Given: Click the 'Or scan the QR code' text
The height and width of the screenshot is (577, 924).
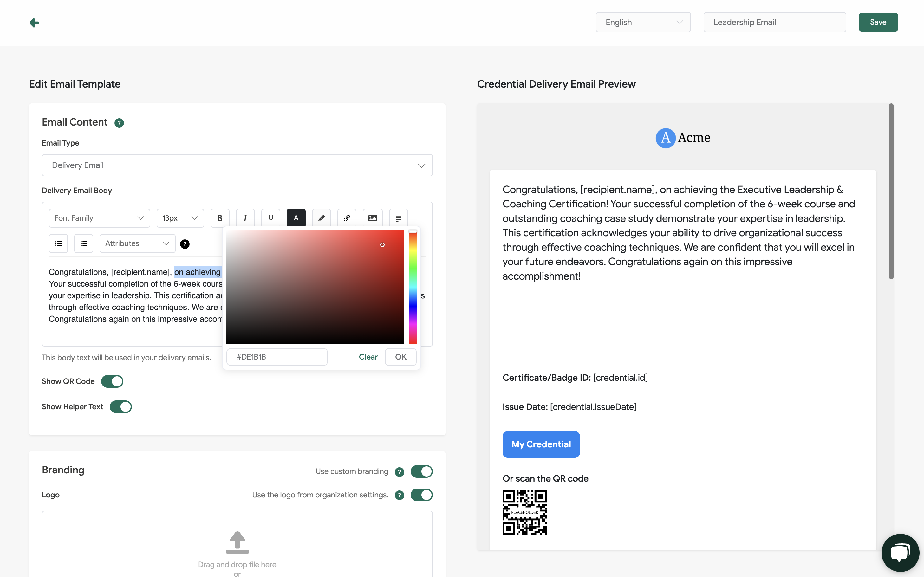Looking at the screenshot, I should [x=545, y=478].
